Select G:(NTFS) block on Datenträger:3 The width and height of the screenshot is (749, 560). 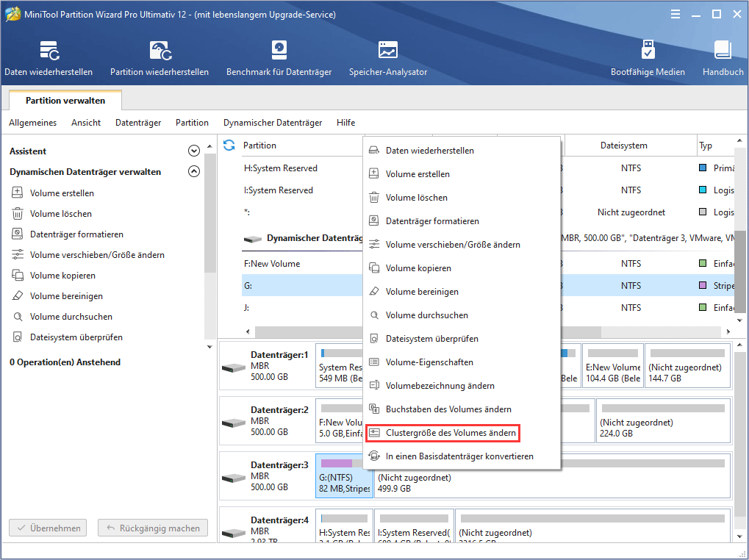(344, 475)
